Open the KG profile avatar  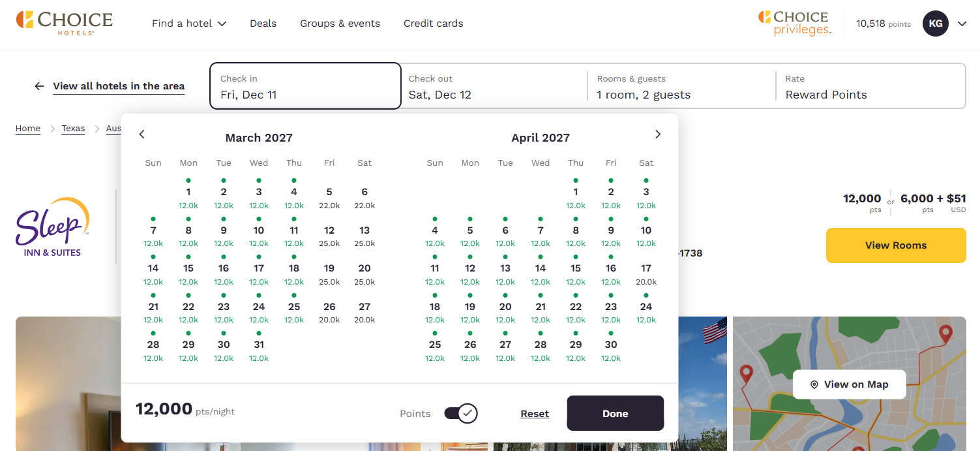pyautogui.click(x=935, y=23)
